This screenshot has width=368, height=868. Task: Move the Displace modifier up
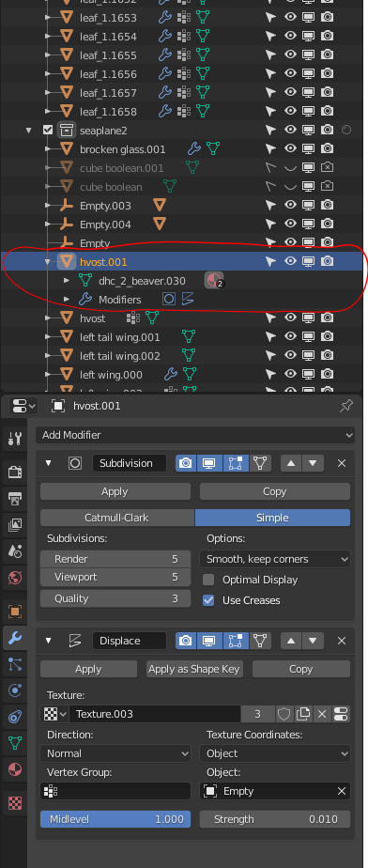[x=291, y=641]
